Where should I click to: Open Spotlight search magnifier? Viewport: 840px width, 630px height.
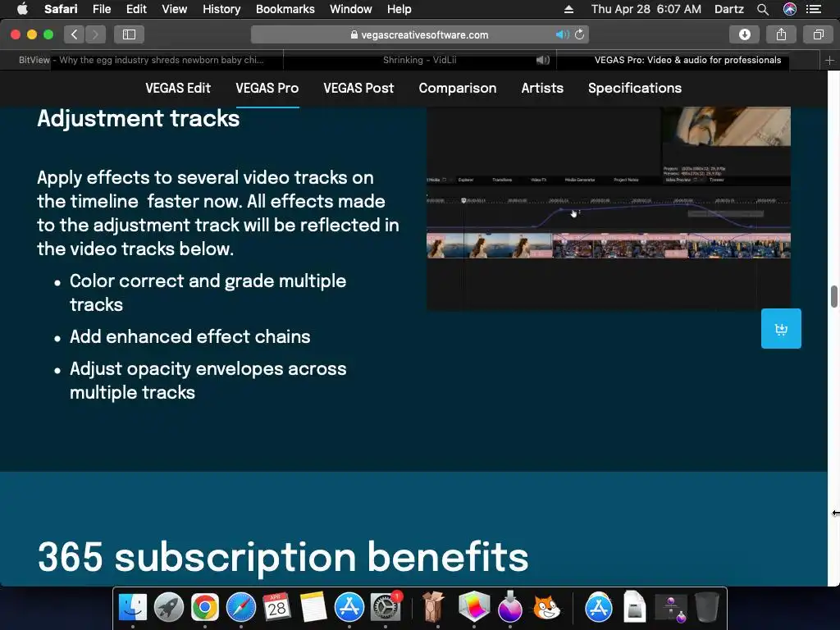point(763,9)
